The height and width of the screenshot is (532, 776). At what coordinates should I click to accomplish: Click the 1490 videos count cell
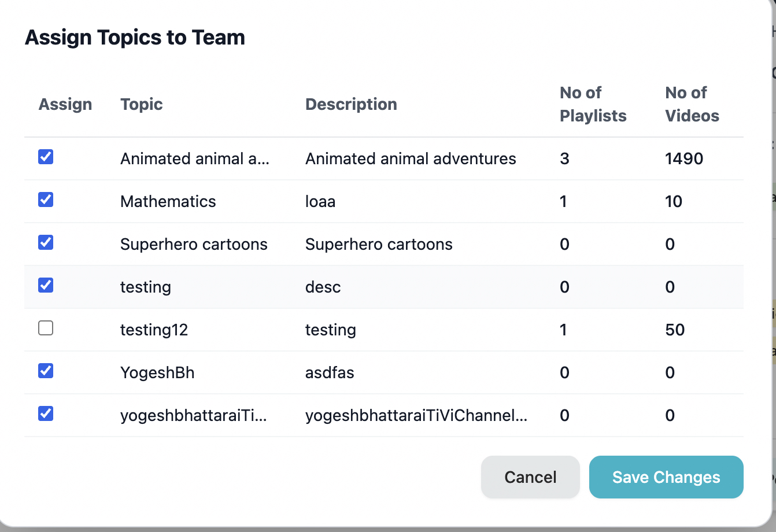coord(684,159)
